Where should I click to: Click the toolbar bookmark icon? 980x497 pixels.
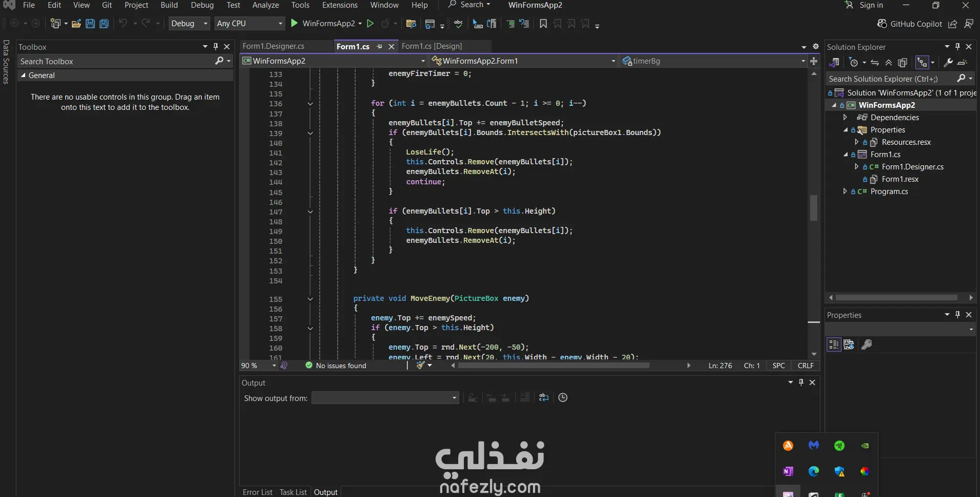[x=543, y=24]
